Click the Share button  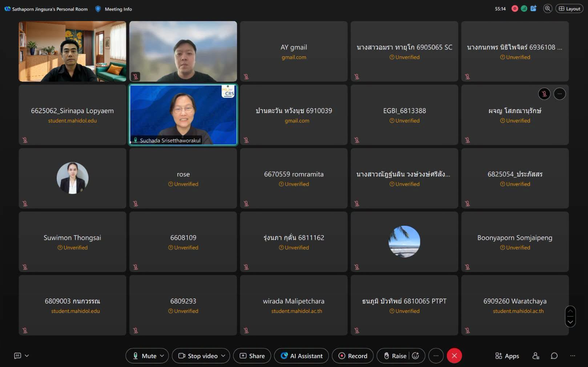click(x=252, y=356)
